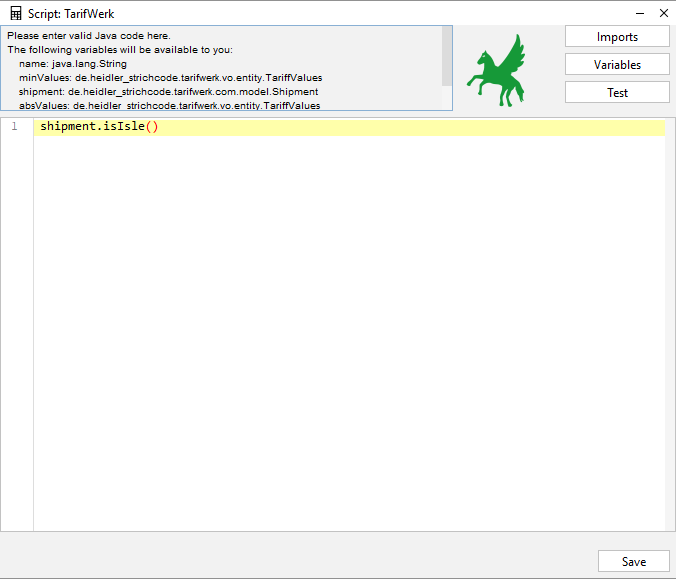The height and width of the screenshot is (579, 676).
Task: Click the "isIsle" method name in code
Action: point(124,127)
